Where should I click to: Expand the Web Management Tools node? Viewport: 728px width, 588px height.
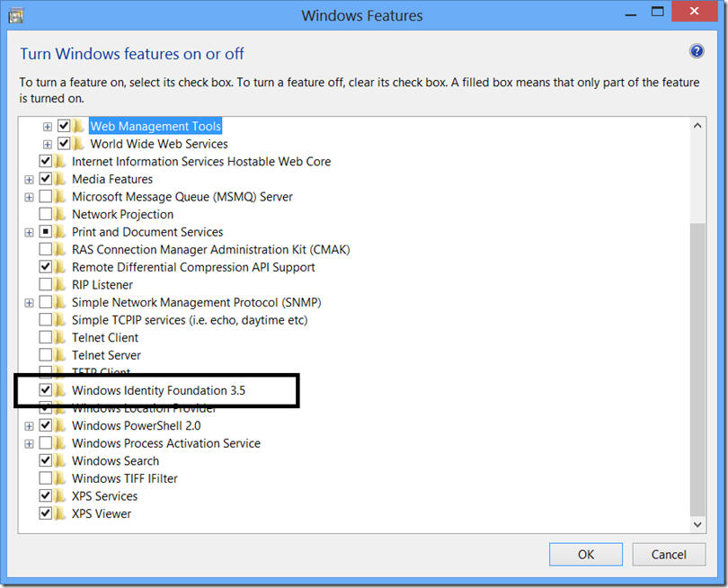click(x=48, y=127)
